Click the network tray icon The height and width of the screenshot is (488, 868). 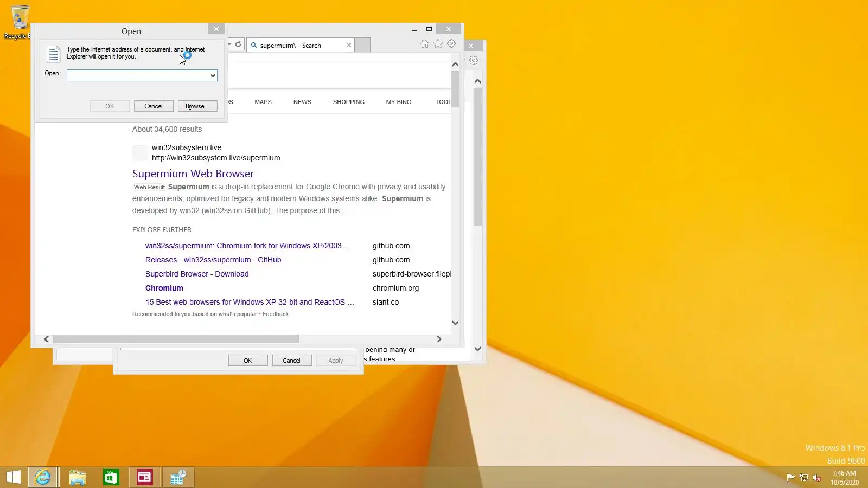(x=803, y=478)
